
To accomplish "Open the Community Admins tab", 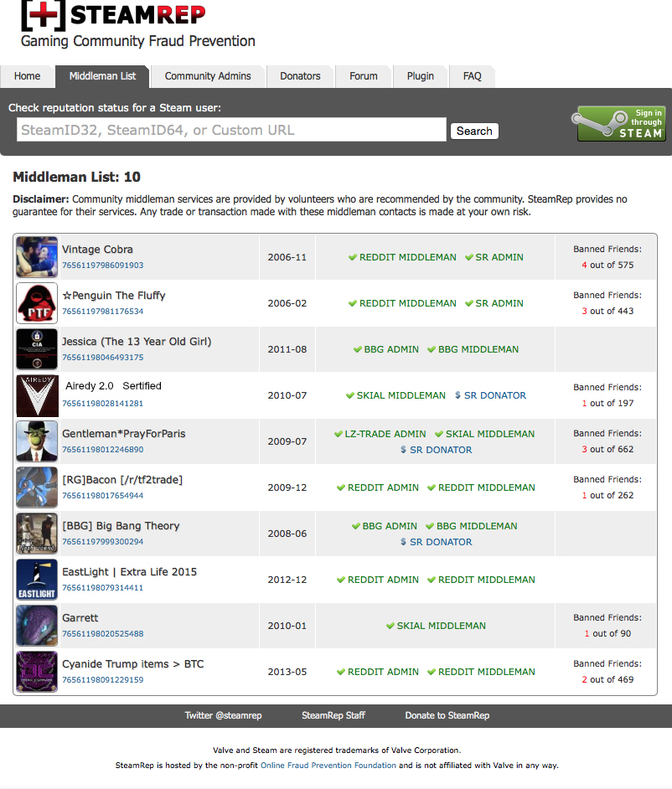I will 208,76.
